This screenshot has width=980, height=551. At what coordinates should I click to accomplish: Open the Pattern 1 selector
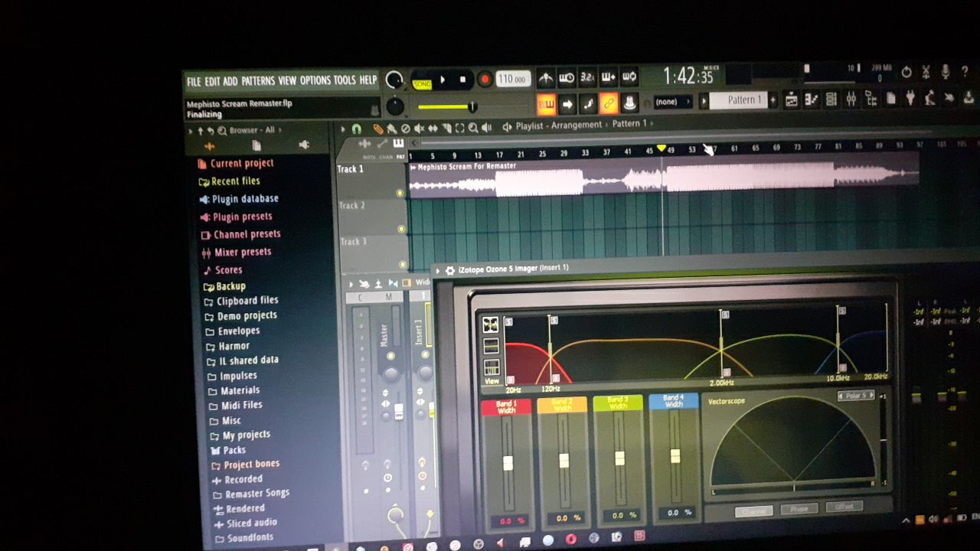click(738, 99)
